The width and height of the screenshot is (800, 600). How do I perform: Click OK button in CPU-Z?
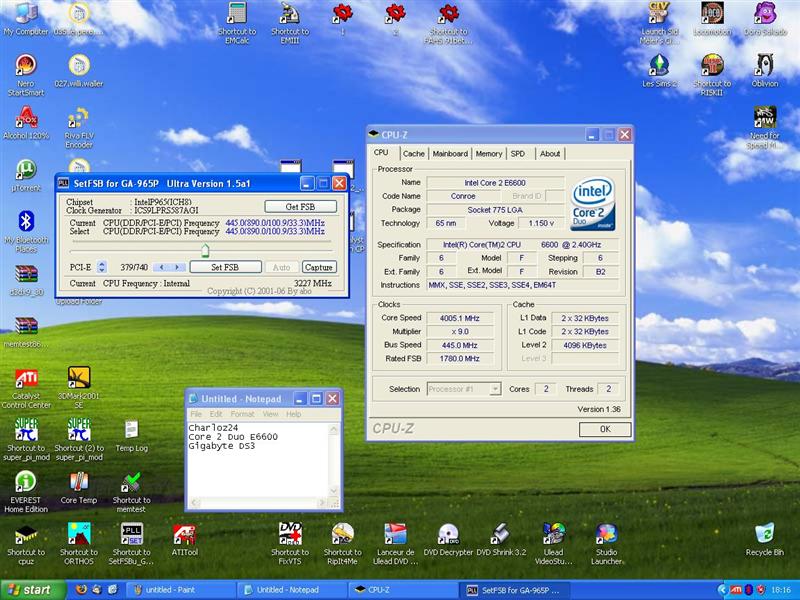[605, 429]
